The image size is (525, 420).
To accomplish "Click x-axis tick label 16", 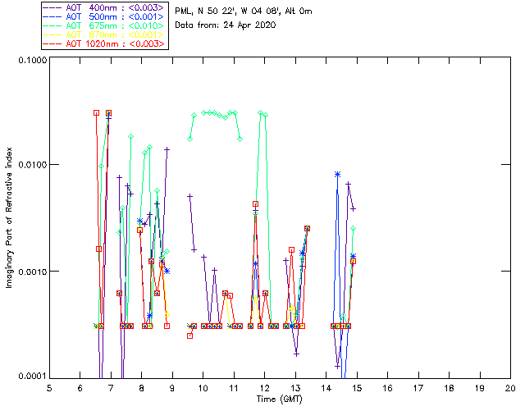I will (387, 388).
